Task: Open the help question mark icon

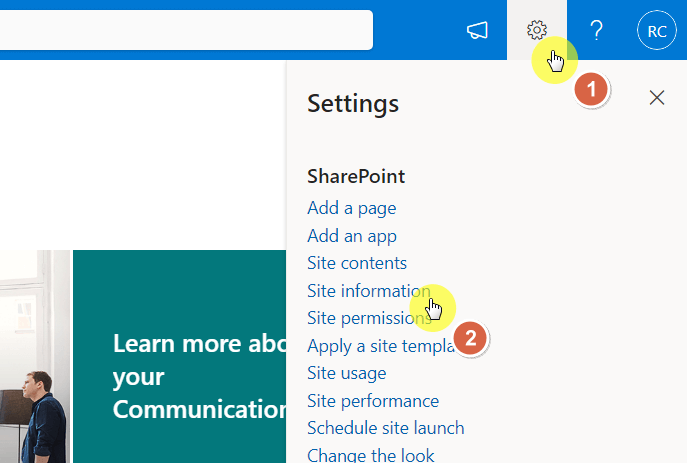Action: [x=596, y=30]
